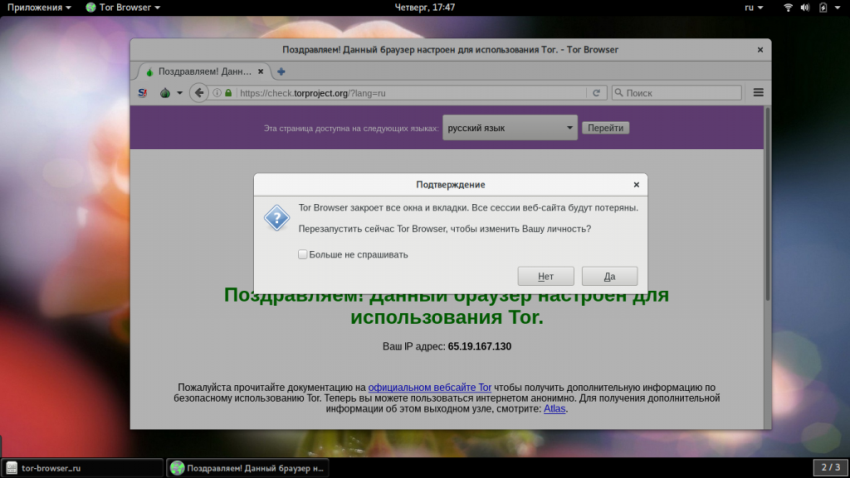The height and width of the screenshot is (478, 850).
Task: Click the NoScript icon in browser toolbar
Action: [x=142, y=93]
